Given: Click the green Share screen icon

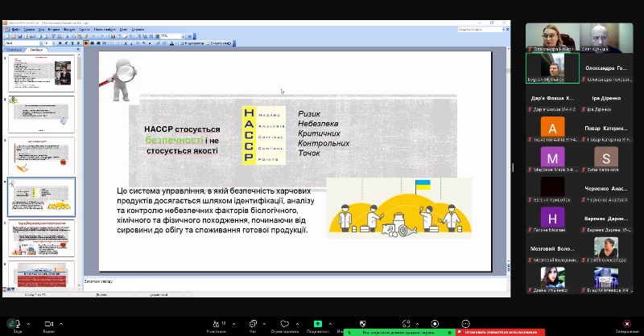Looking at the screenshot, I should pos(318,323).
